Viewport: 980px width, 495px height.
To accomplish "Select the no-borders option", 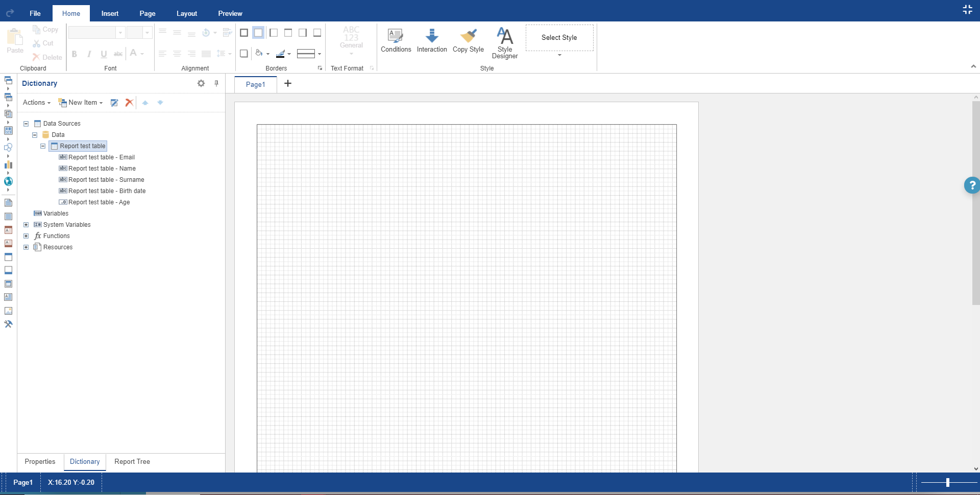I will (x=258, y=33).
